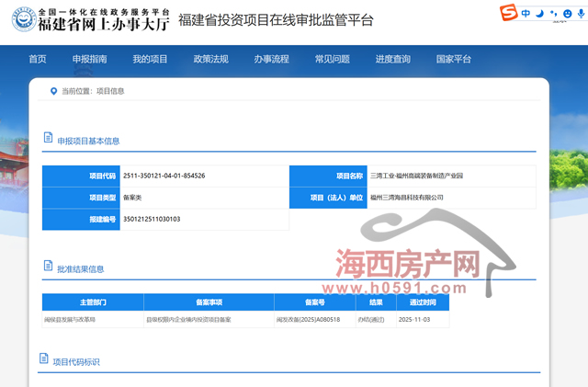Open the 申报指南 menu item

pos(89,59)
